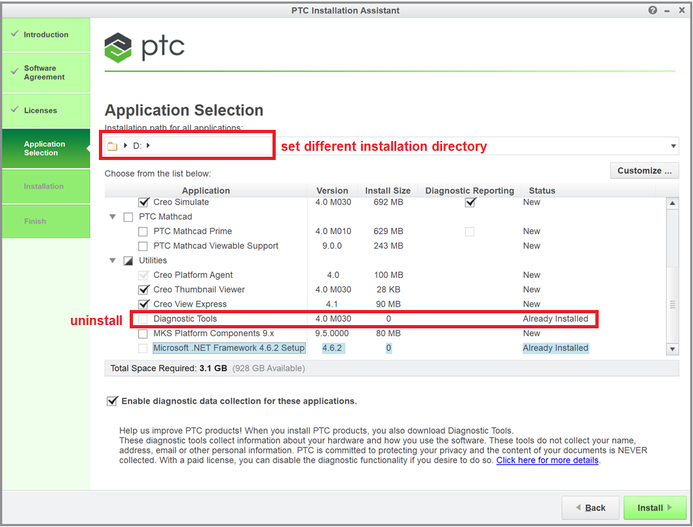Click the MKS Platform Components 9.x label

pos(213,333)
